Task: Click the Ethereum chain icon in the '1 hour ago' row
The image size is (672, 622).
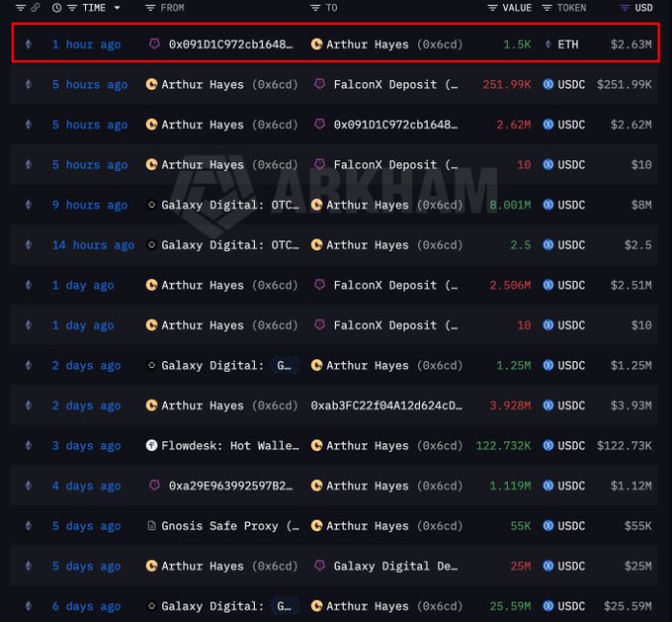Action: point(29,44)
